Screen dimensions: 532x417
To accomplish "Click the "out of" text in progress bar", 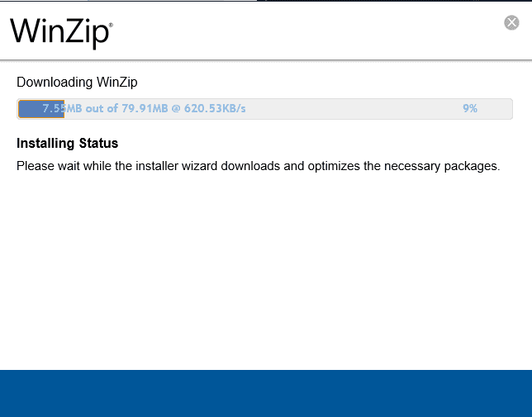I will 102,108.
